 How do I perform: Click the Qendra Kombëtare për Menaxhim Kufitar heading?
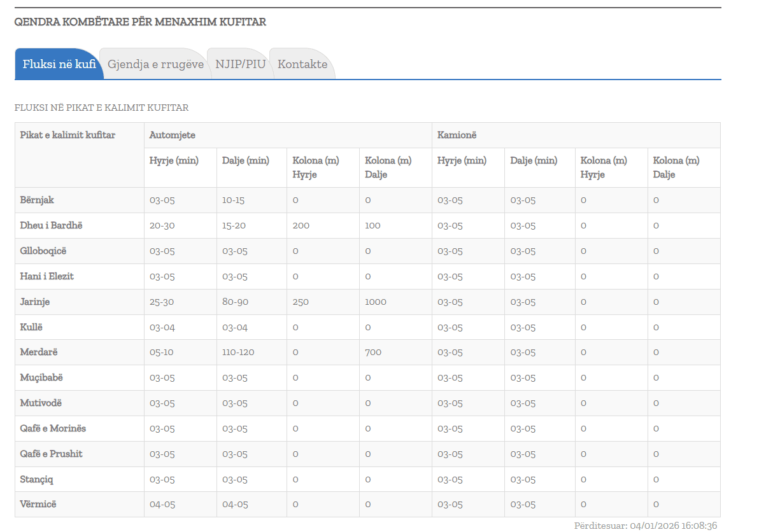pyautogui.click(x=140, y=22)
